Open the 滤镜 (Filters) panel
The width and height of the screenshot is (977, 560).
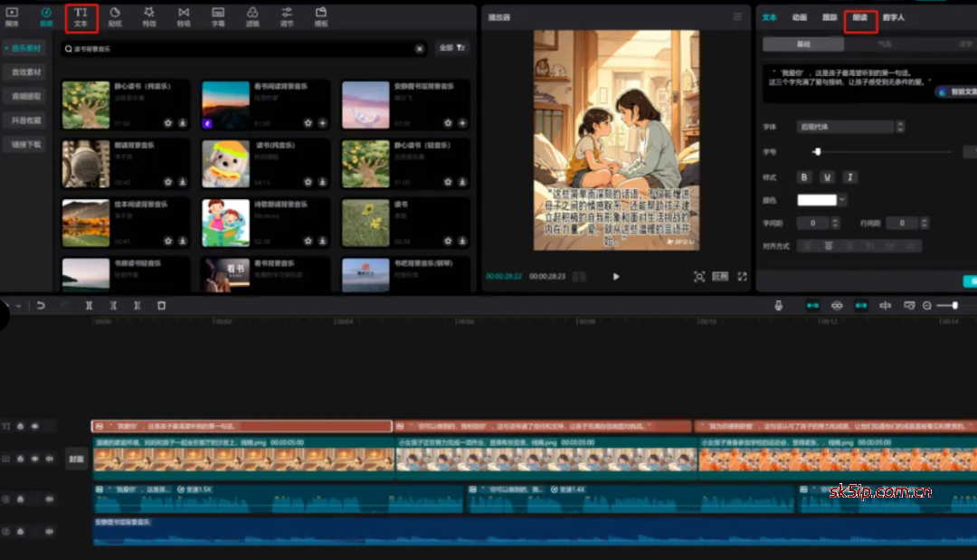[252, 16]
